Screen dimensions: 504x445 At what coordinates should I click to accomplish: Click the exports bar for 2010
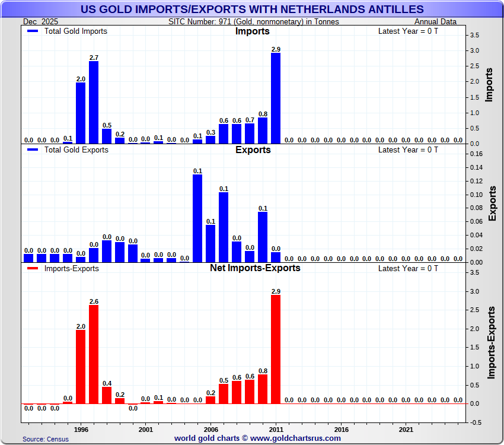[x=263, y=237]
